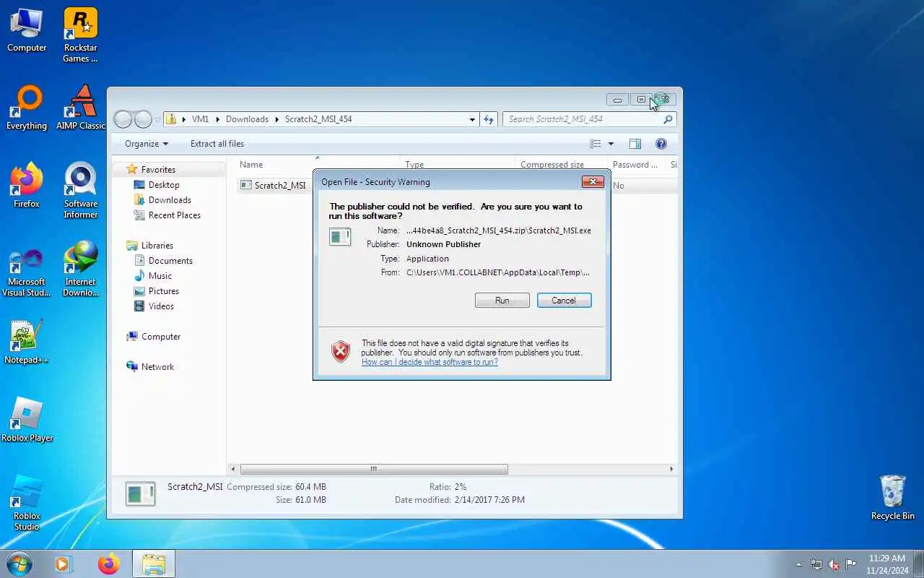Click the Roblox Player desktop shortcut
The image size is (924, 578).
click(x=27, y=420)
